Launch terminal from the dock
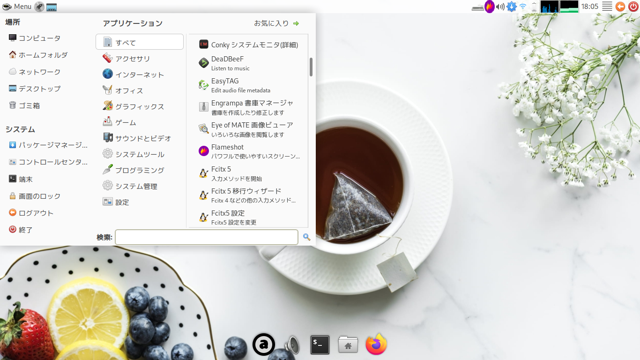The width and height of the screenshot is (640, 360). [320, 345]
